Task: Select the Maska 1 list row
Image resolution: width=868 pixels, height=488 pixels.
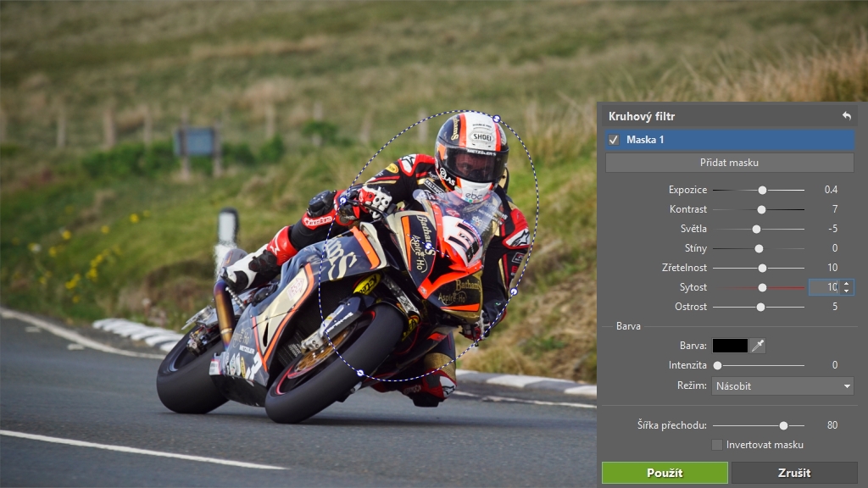Action: (729, 140)
